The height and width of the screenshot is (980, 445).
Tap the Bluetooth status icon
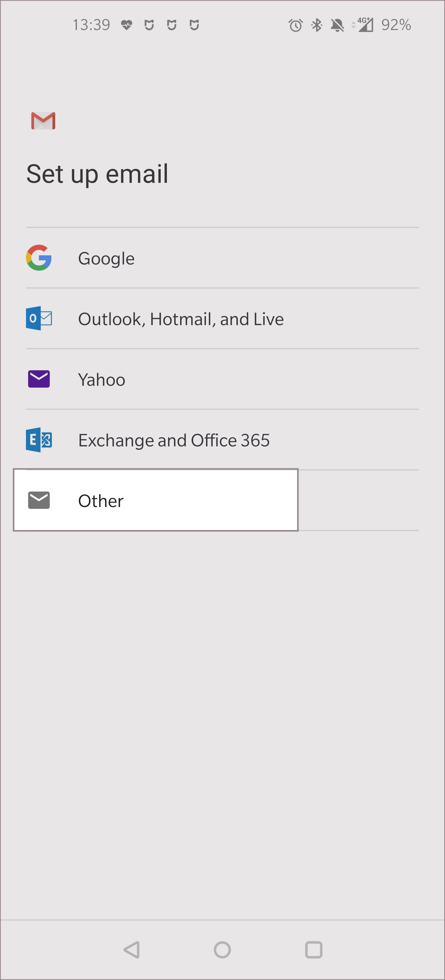tap(316, 25)
